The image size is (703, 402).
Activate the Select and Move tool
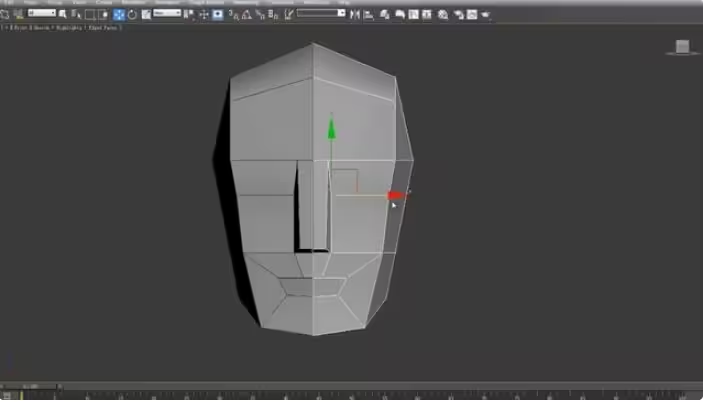tap(119, 14)
